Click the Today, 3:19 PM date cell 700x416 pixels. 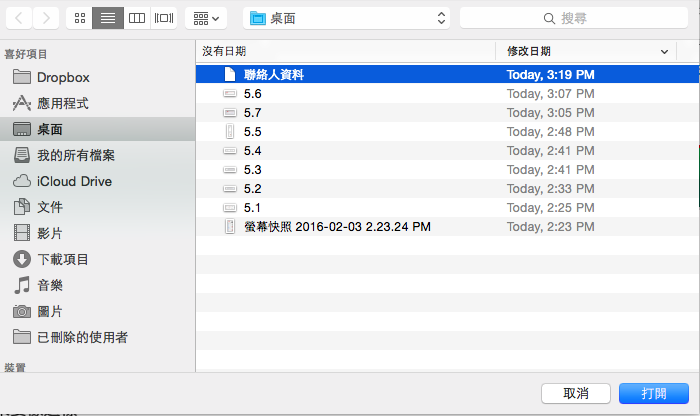(550, 75)
